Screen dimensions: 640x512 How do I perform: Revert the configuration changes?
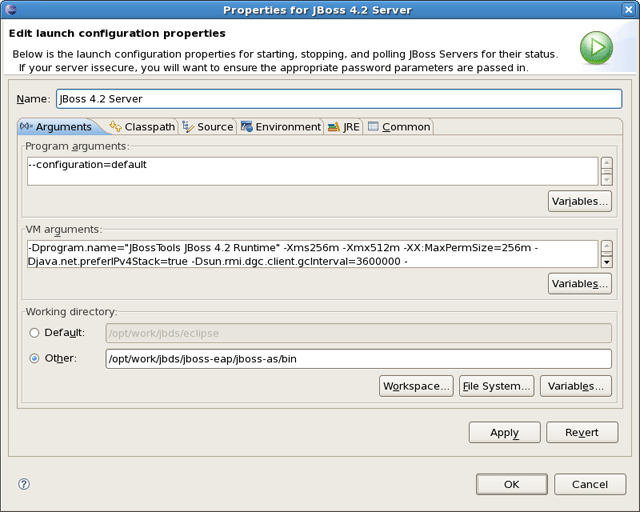point(582,432)
